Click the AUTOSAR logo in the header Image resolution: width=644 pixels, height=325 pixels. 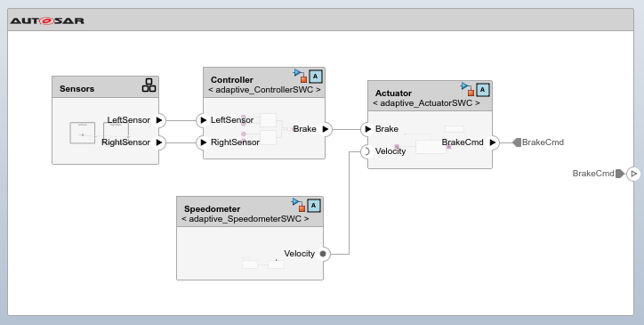(47, 20)
